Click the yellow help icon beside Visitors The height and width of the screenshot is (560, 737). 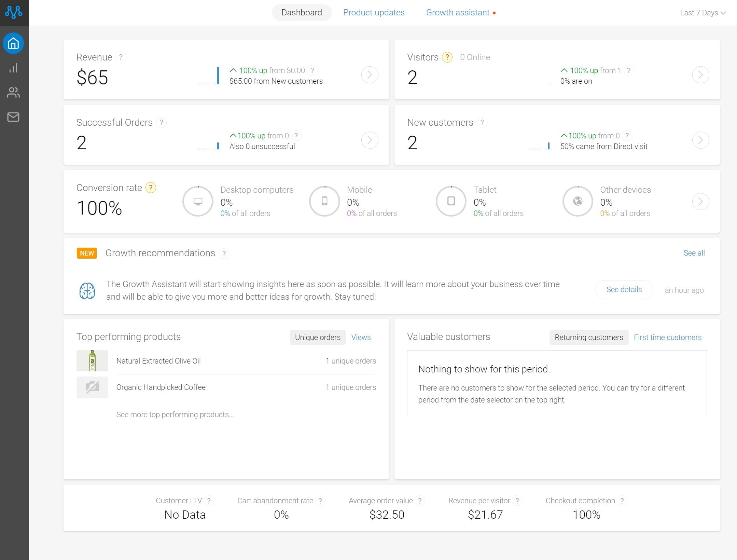tap(447, 57)
